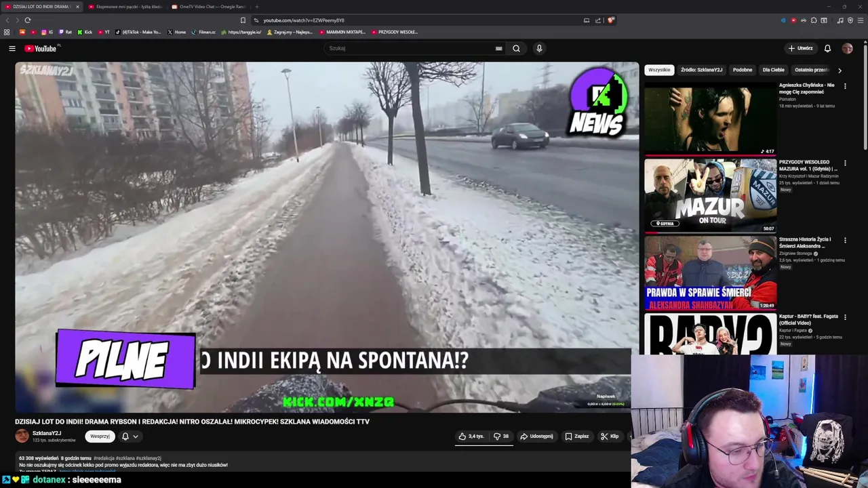This screenshot has height=488, width=868.
Task: Open the PRAWDA W SPRAWIE ŚMIERCI thumbnail
Action: coord(710,272)
